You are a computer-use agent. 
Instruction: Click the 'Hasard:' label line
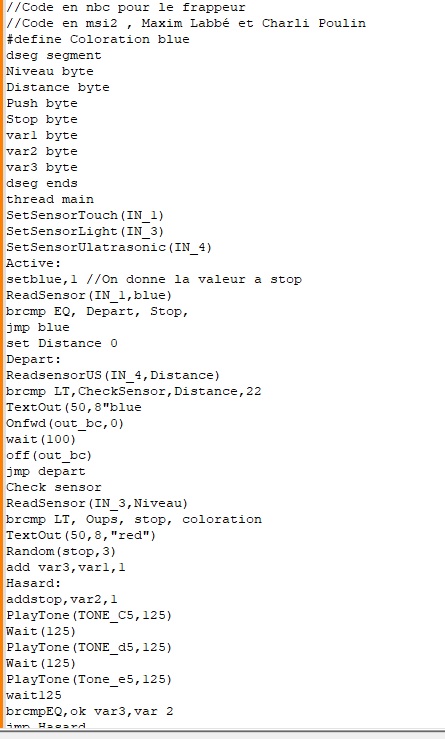point(33,583)
